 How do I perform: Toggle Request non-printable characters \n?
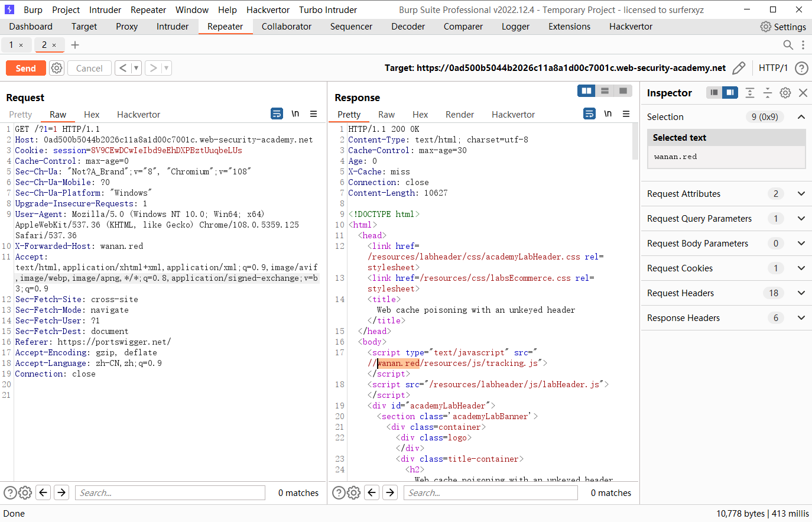click(295, 114)
